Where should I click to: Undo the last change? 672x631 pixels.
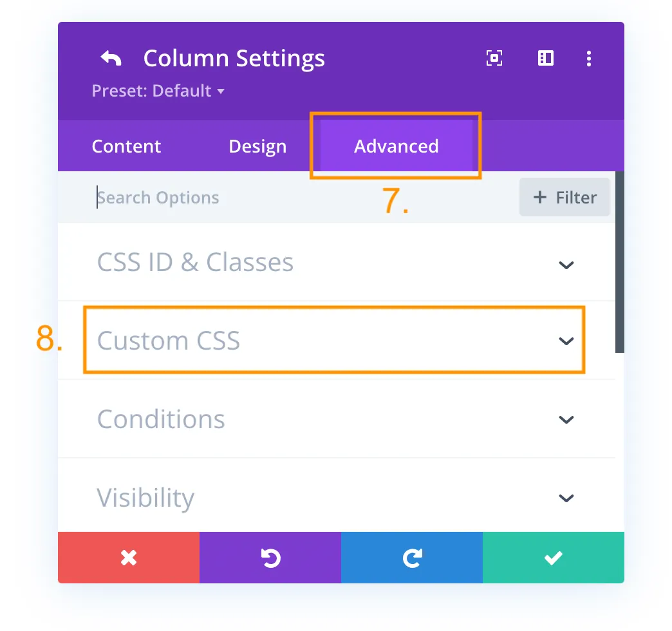click(x=270, y=558)
